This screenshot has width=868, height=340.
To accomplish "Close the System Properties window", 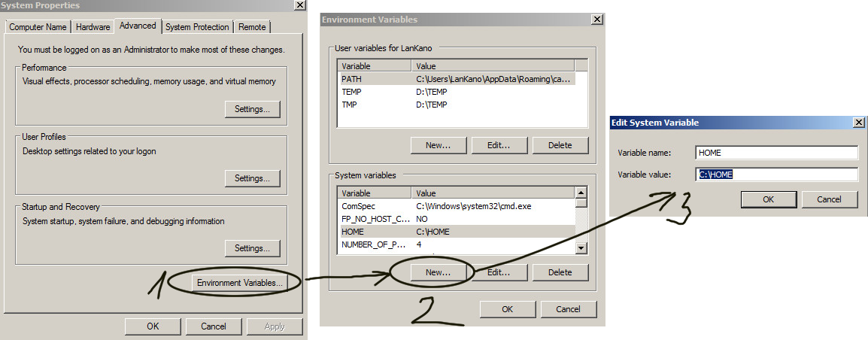I will [x=299, y=5].
